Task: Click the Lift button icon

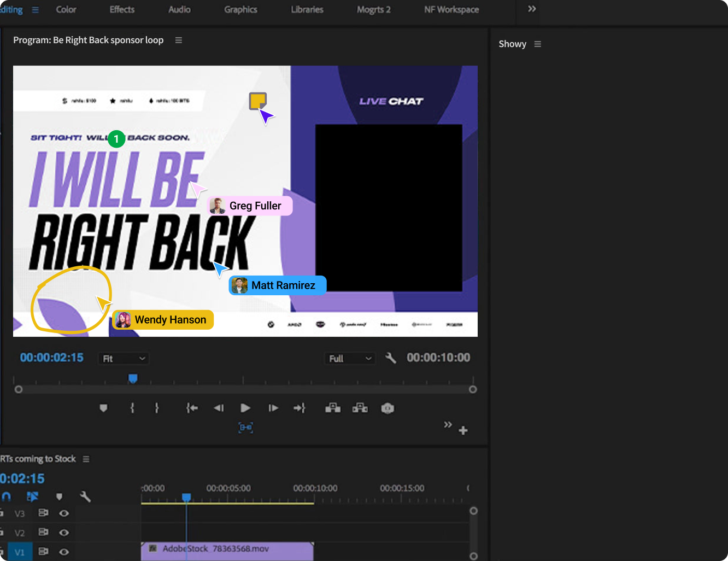Action: click(x=333, y=408)
